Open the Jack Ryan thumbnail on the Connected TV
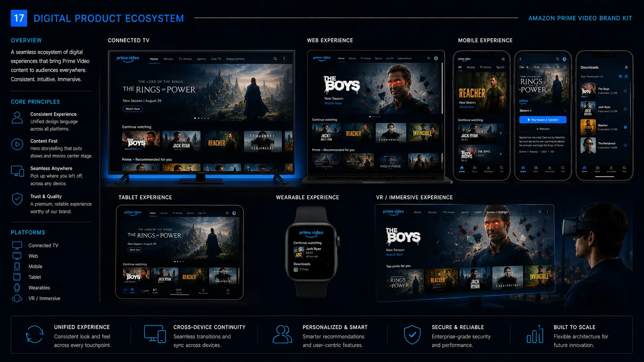 coord(181,141)
